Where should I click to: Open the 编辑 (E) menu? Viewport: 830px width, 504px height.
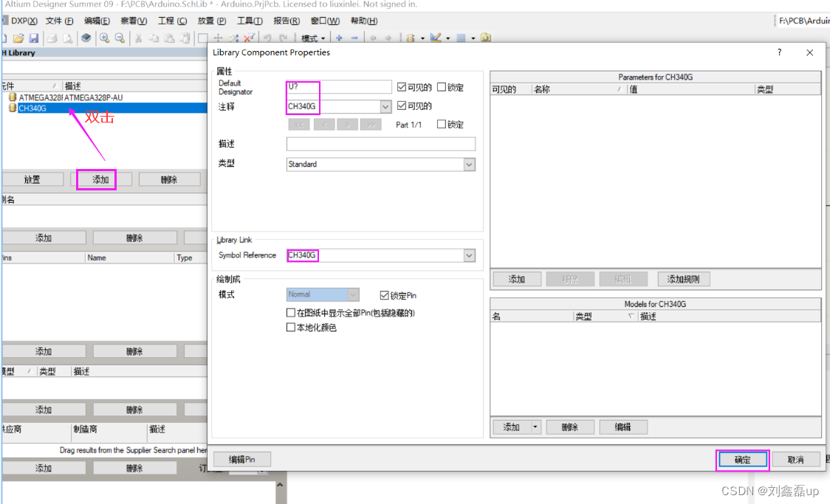(x=97, y=21)
